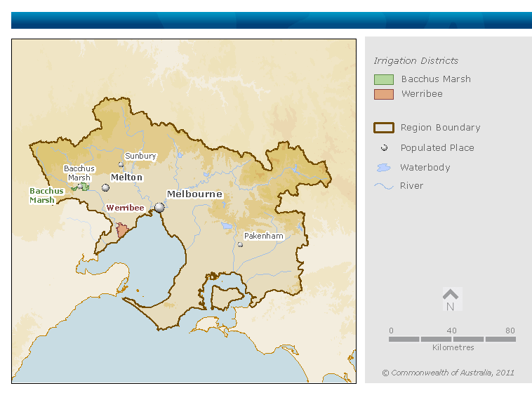Image resolution: width=532 pixels, height=400 pixels.
Task: Click the River legend text
Action: click(411, 185)
